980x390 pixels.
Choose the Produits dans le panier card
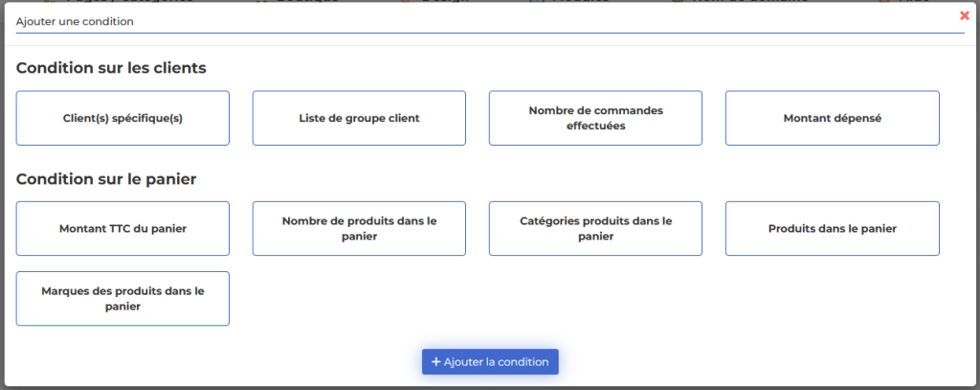pyautogui.click(x=833, y=228)
